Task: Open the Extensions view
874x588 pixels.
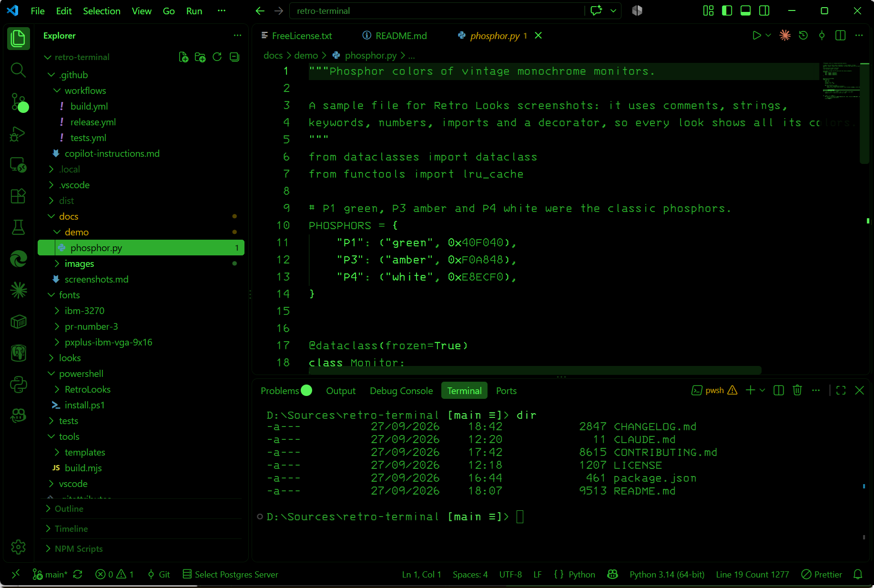Action: click(x=18, y=196)
